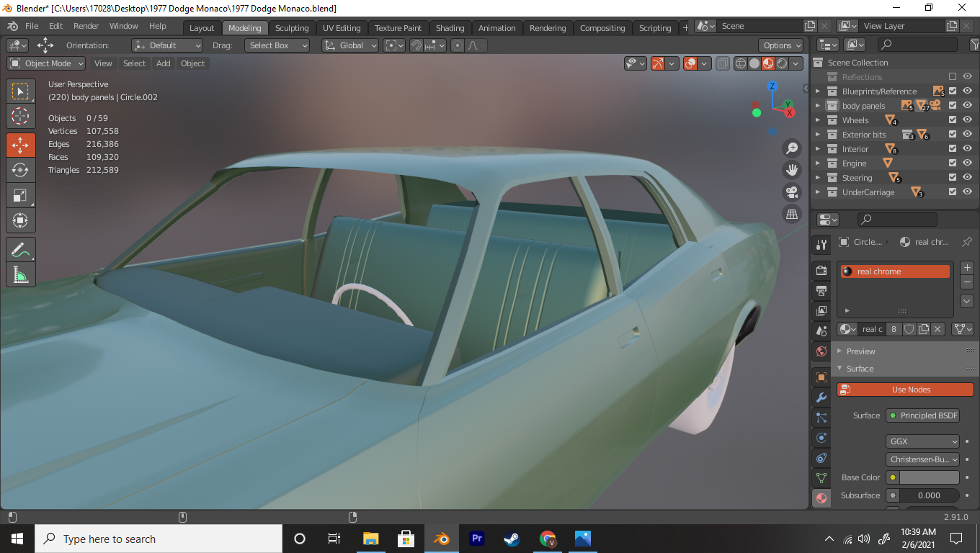Open the Drag Select Box dropdown
Screen dimensions: 980x553
click(277, 45)
